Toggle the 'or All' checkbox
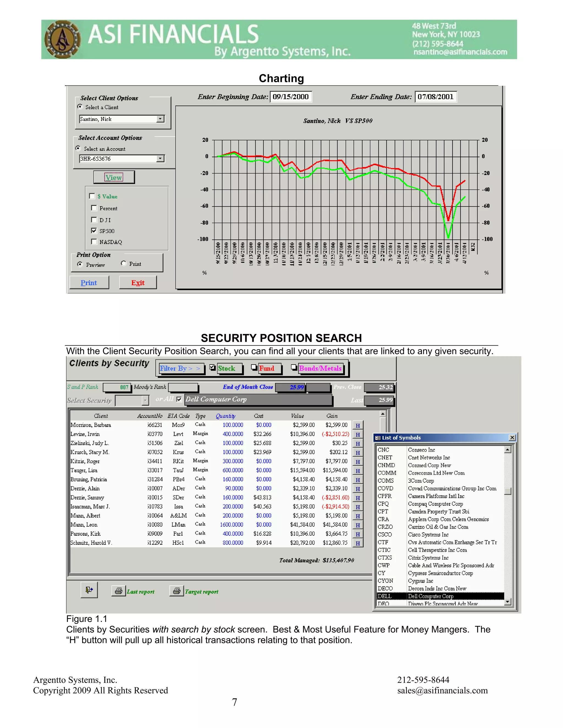Image resolution: width=563 pixels, height=728 pixels. [x=179, y=399]
